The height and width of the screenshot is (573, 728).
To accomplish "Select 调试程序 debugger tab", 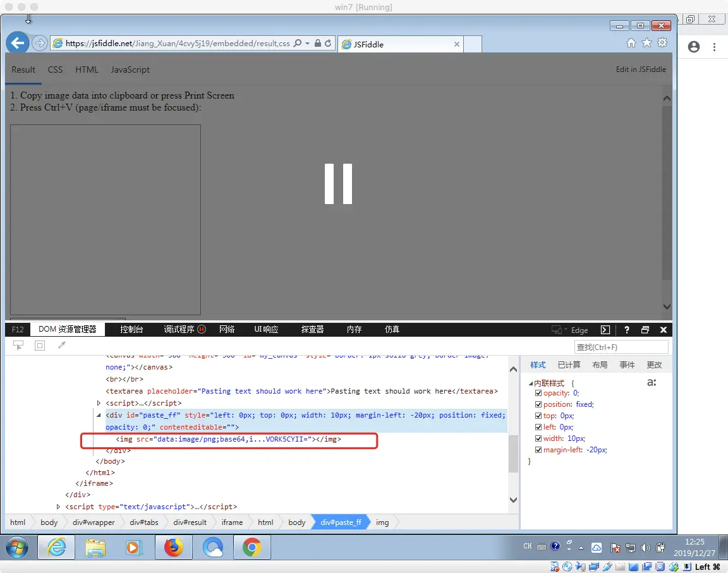I will point(185,329).
